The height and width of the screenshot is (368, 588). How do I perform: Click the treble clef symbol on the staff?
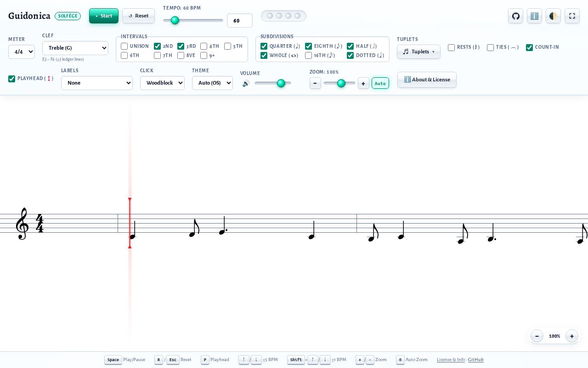[22, 224]
